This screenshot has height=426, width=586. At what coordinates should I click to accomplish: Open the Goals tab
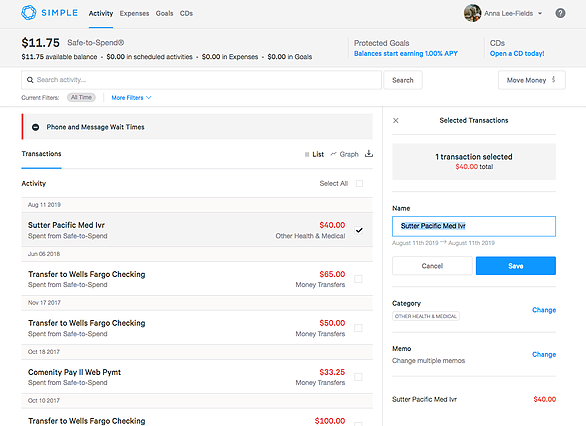point(164,13)
